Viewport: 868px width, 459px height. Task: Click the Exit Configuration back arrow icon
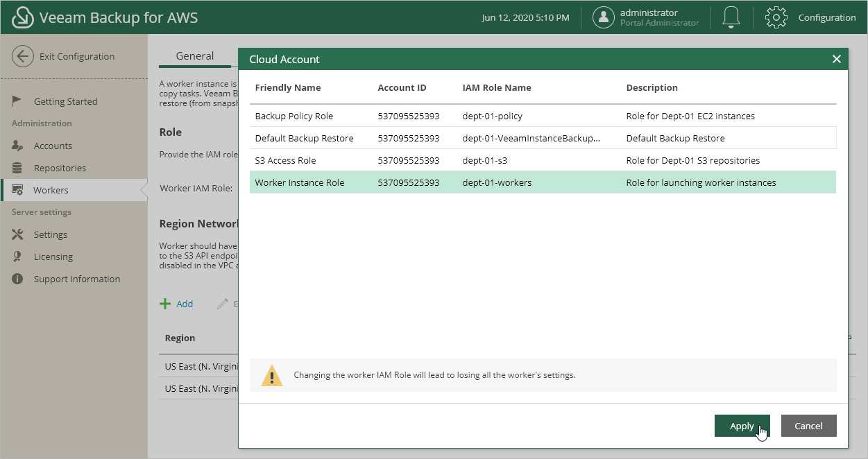tap(23, 56)
